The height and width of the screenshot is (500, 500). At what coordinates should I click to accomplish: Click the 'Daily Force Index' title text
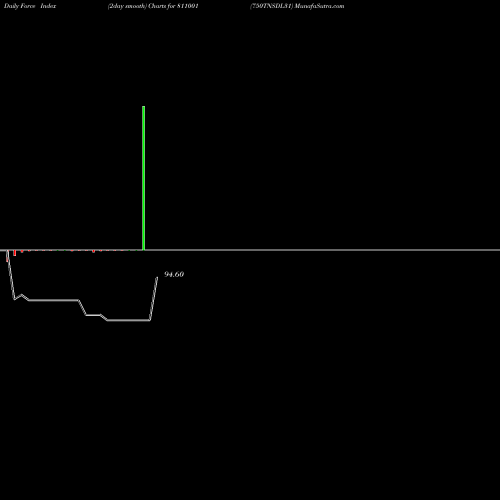(30, 6)
